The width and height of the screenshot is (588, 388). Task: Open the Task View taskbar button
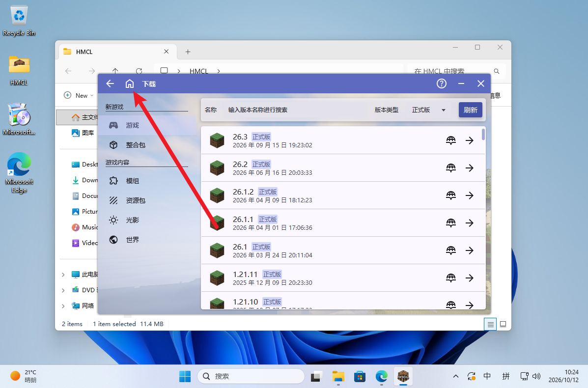pyautogui.click(x=317, y=376)
